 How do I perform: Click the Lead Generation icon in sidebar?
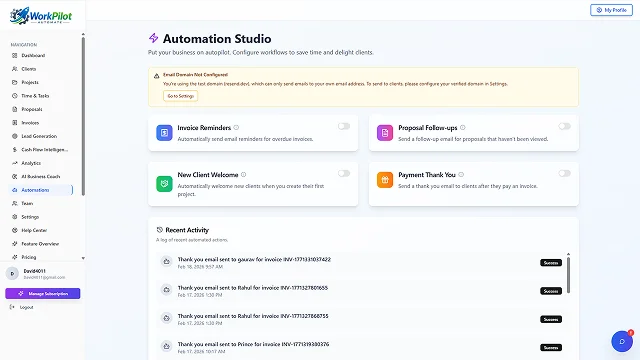(x=15, y=136)
